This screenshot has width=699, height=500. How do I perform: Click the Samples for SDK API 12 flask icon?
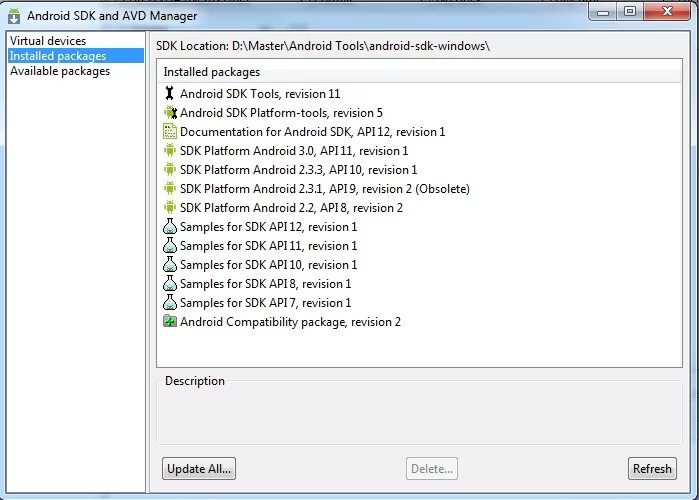click(169, 227)
